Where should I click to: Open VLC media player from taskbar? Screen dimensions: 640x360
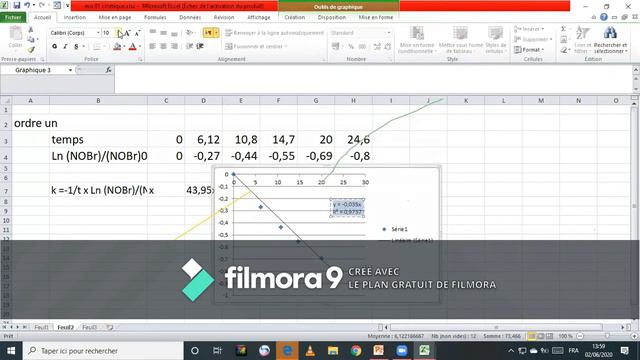point(310,351)
